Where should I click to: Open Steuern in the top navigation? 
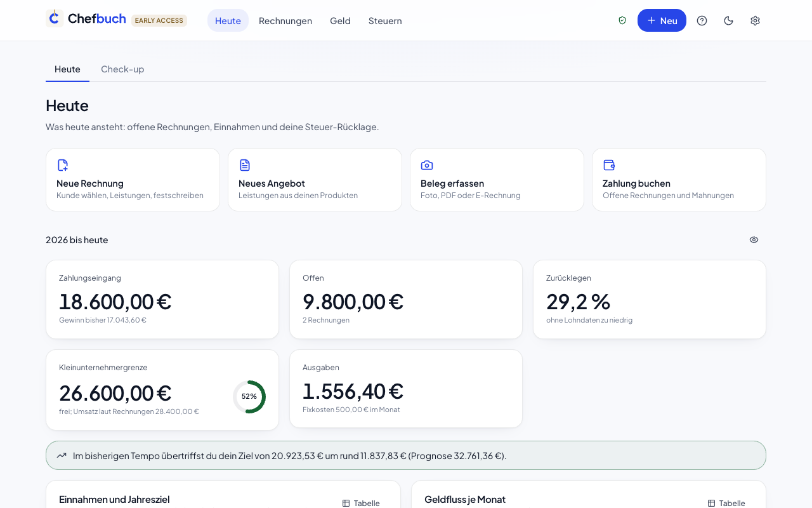point(385,20)
